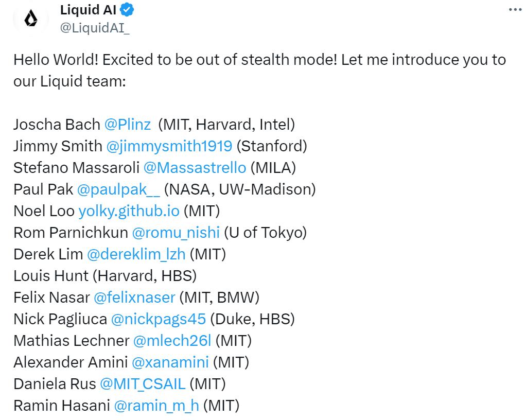Click the @felixnaser mention link

tap(134, 297)
